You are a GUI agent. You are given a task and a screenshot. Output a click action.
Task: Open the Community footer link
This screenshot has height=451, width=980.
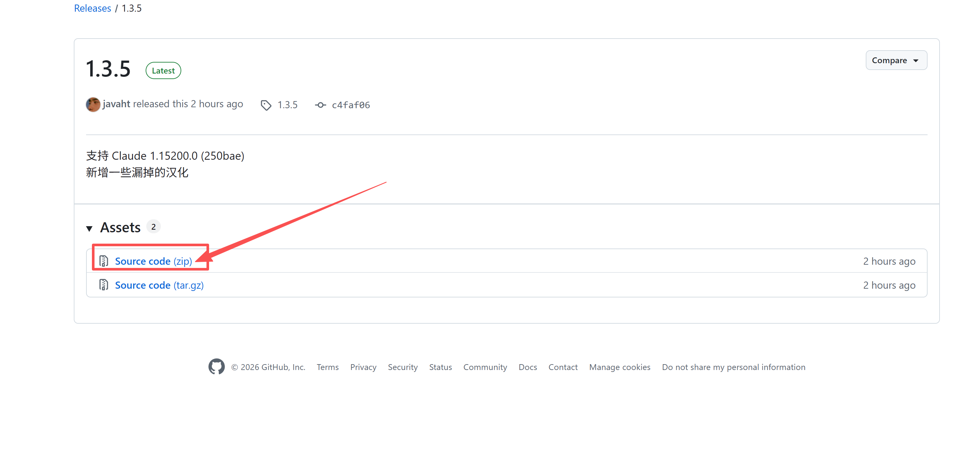[485, 367]
